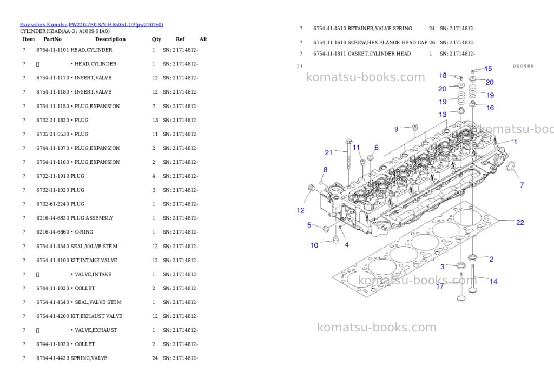Click the Item column header
Image resolution: width=554 pixels, height=392 pixels.
[x=29, y=39]
